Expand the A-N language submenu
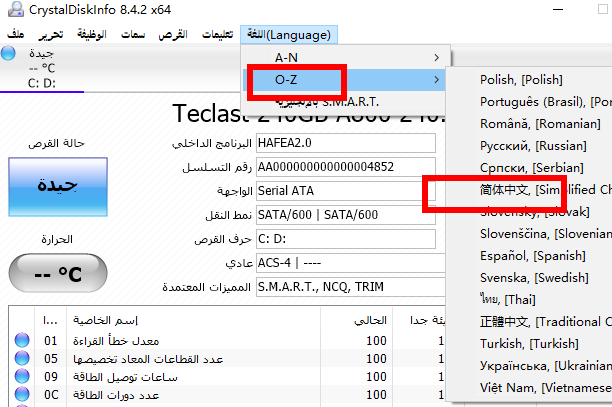The width and height of the screenshot is (612, 407). point(344,57)
